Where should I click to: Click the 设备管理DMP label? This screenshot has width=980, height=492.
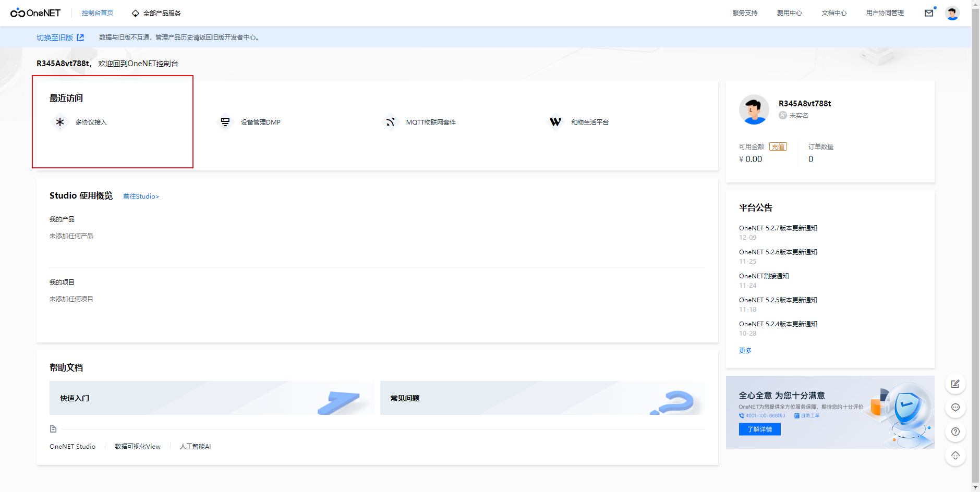click(261, 122)
